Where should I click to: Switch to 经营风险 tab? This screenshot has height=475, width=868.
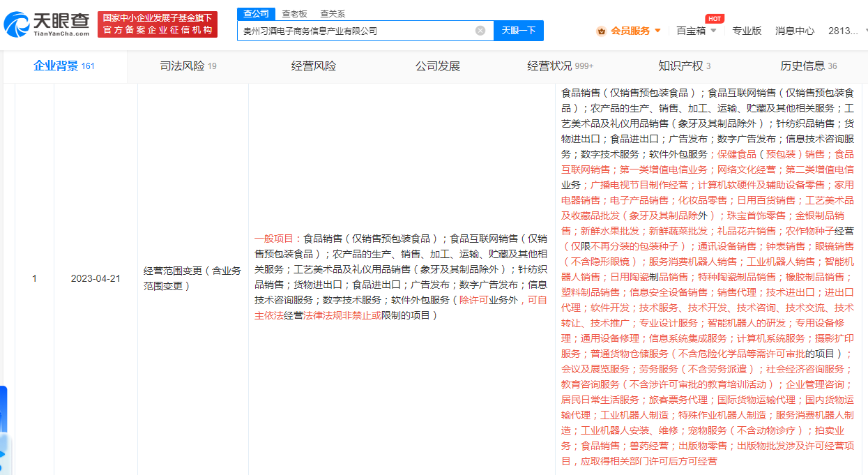(314, 66)
